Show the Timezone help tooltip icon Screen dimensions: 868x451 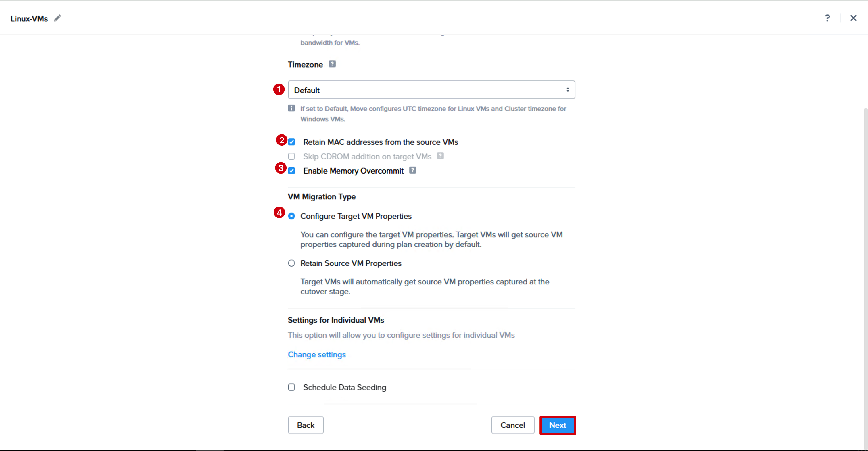(x=332, y=64)
